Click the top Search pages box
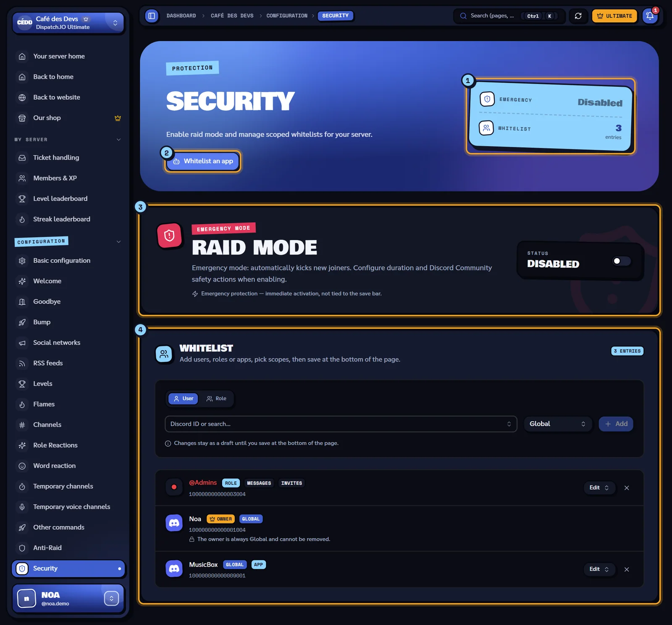Viewport: 672px width, 625px height. point(509,16)
